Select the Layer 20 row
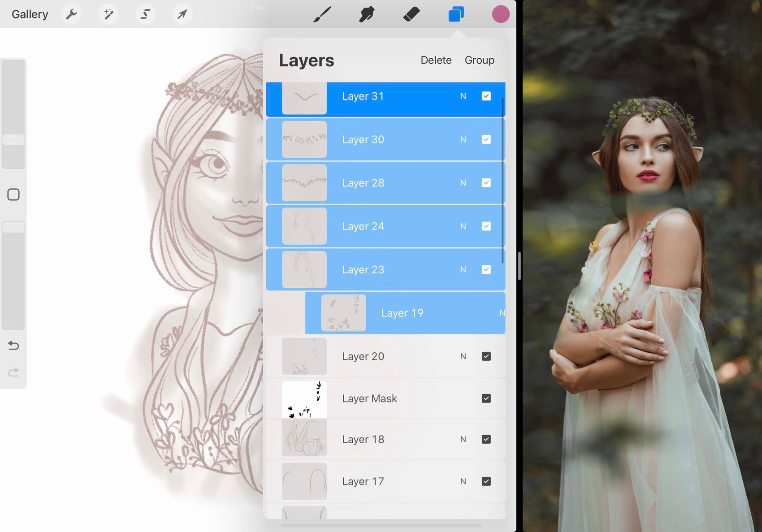This screenshot has height=532, width=762. pyautogui.click(x=385, y=356)
